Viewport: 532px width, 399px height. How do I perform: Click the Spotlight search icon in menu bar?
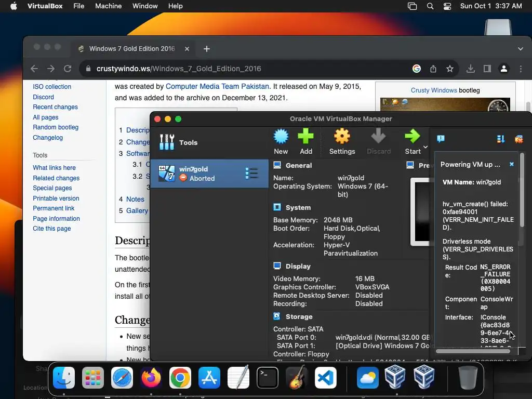point(430,6)
